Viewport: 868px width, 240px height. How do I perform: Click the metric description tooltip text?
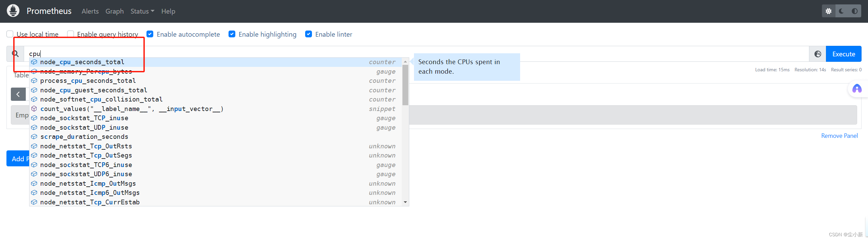click(x=459, y=67)
